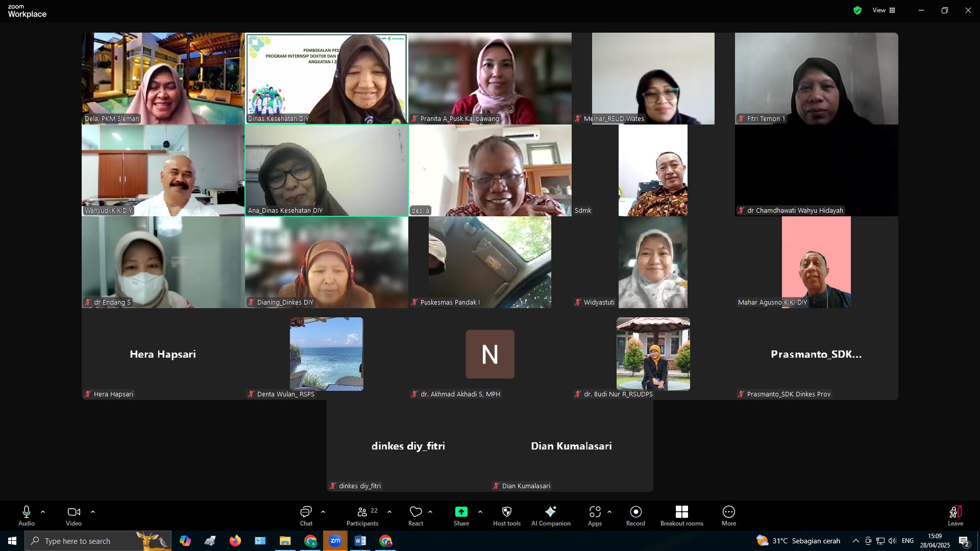This screenshot has height=551, width=980.
Task: Open AI Companion
Action: click(551, 516)
